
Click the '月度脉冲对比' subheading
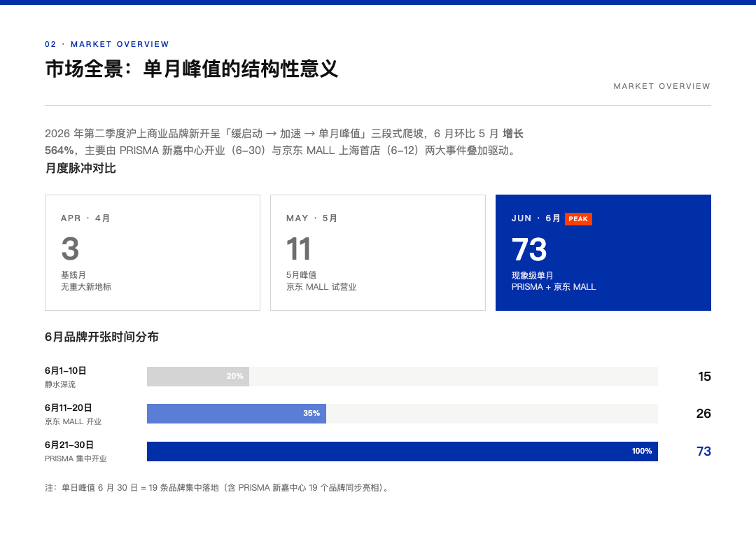coord(80,168)
